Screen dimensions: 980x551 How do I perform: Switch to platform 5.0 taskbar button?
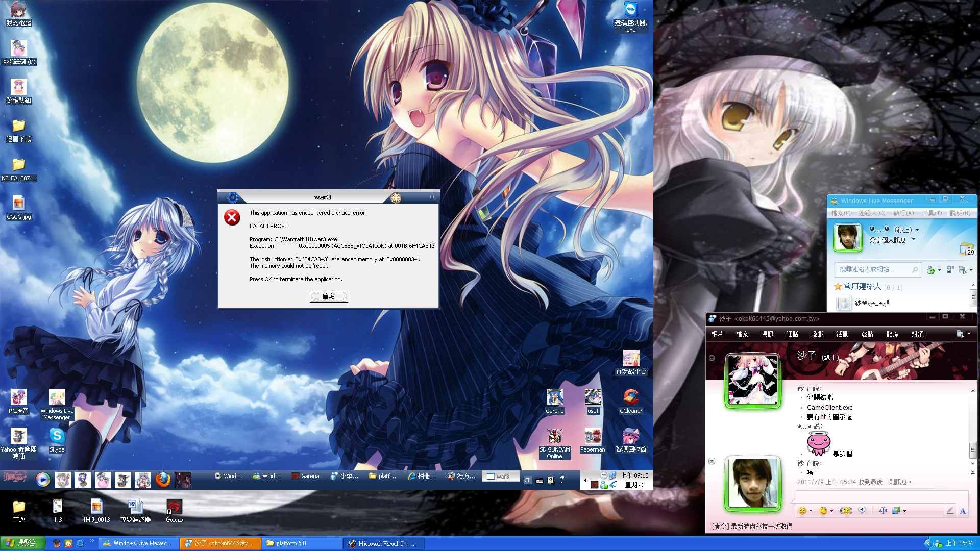click(x=302, y=543)
